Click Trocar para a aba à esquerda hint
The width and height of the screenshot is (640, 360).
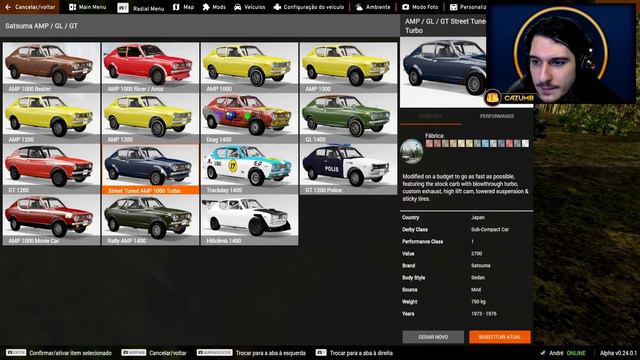pos(271,353)
